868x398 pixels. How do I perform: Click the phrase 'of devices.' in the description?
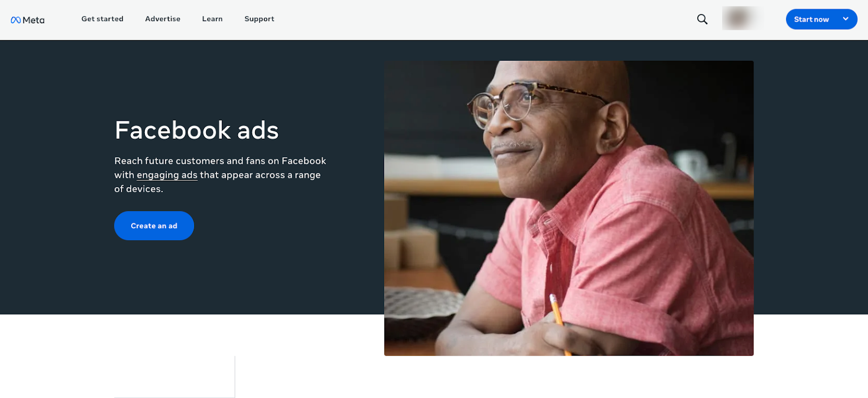click(138, 189)
